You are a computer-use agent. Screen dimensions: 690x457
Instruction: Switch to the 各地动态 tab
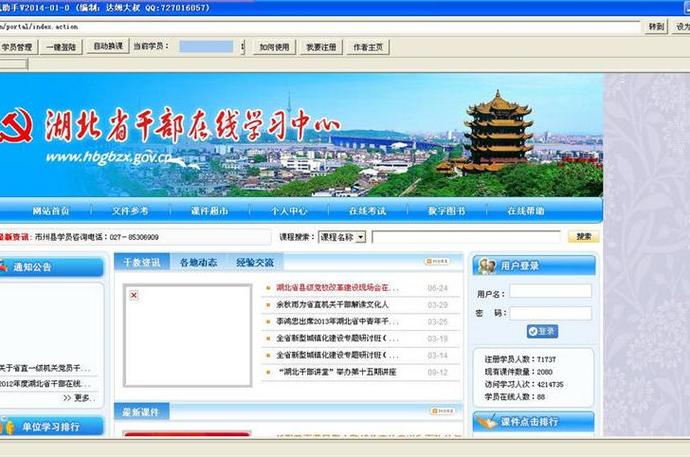click(198, 262)
